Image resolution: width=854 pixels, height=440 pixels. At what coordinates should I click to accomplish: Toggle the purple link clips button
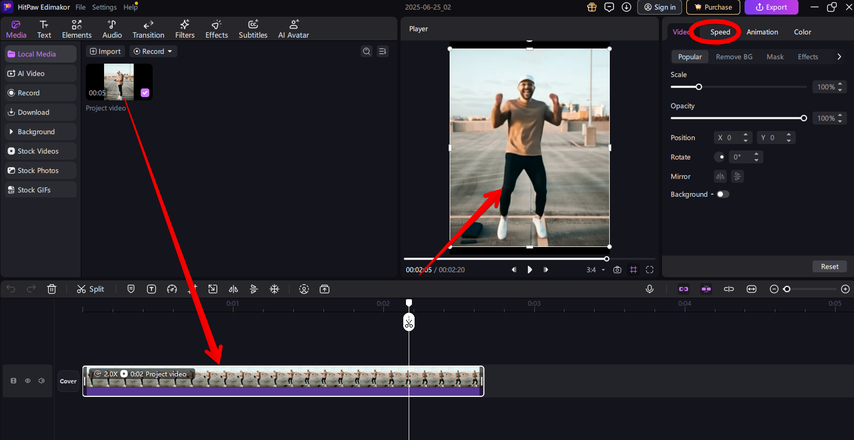(x=684, y=289)
